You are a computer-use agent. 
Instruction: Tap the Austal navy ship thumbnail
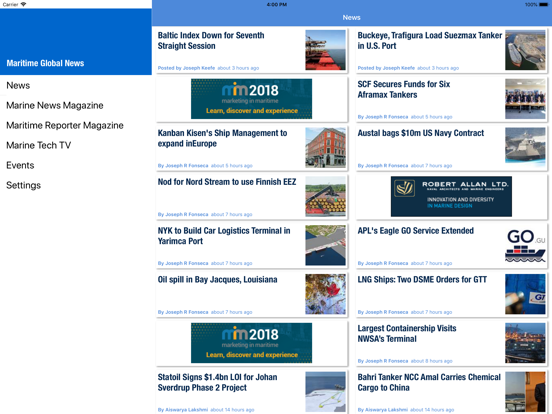point(525,148)
